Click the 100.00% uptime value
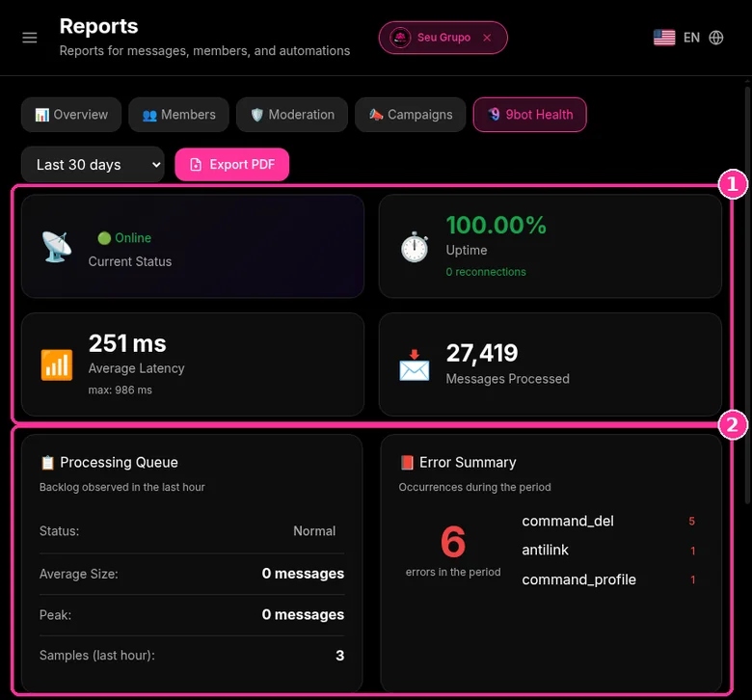The image size is (752, 700). coord(496,225)
